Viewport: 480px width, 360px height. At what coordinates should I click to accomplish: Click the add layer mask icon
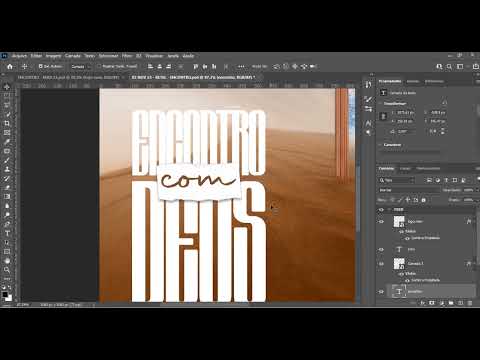tap(432, 303)
